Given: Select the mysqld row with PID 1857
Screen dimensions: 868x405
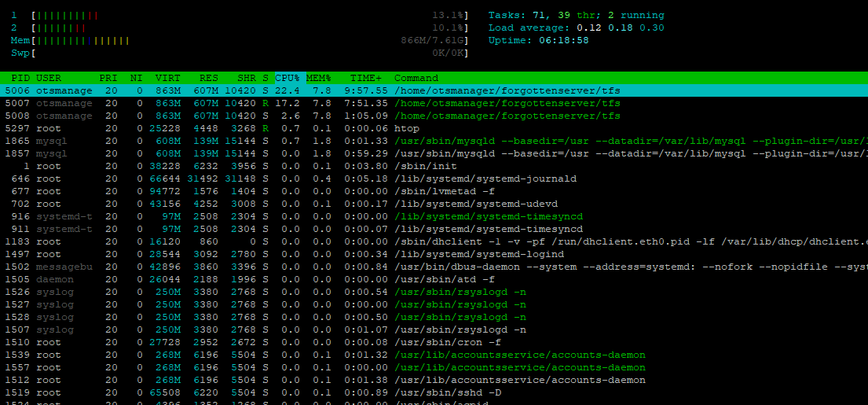Looking at the screenshot, I should [434, 153].
